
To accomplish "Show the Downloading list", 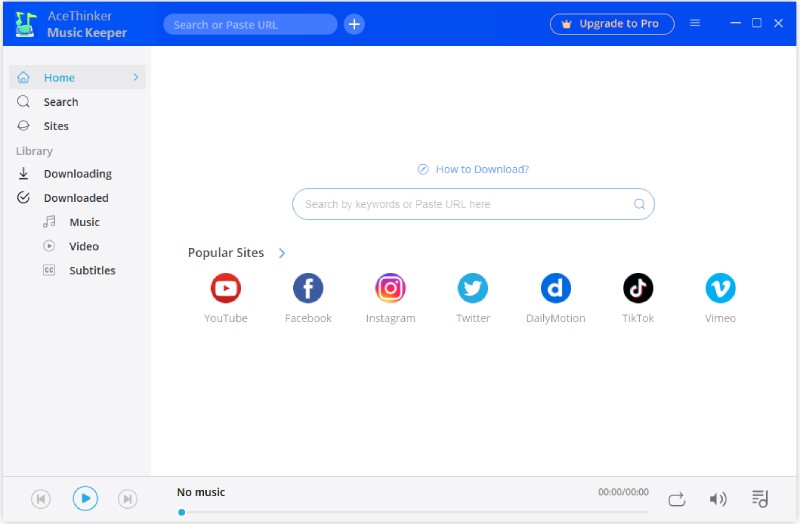I will click(77, 173).
